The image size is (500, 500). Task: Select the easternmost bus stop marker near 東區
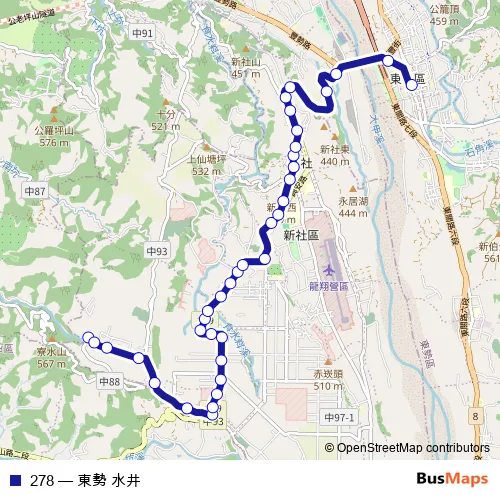tap(412, 85)
